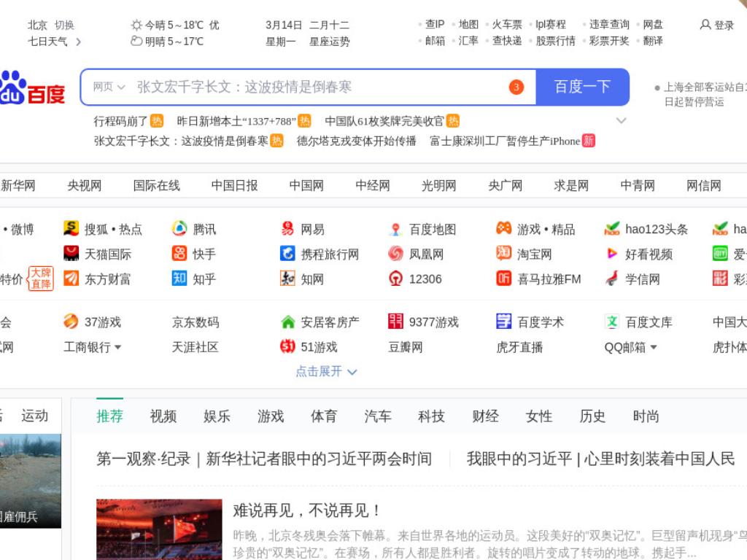Open the 京东数码 link
The image size is (747, 560).
[x=196, y=322]
